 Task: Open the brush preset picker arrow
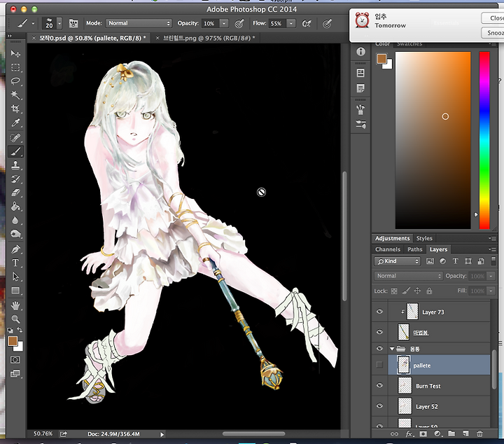(59, 23)
